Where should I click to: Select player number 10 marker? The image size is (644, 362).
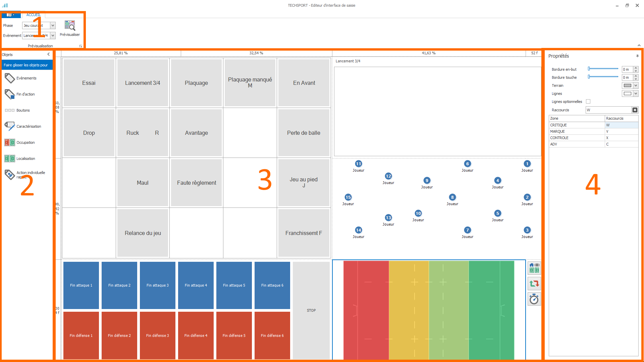coord(418,213)
